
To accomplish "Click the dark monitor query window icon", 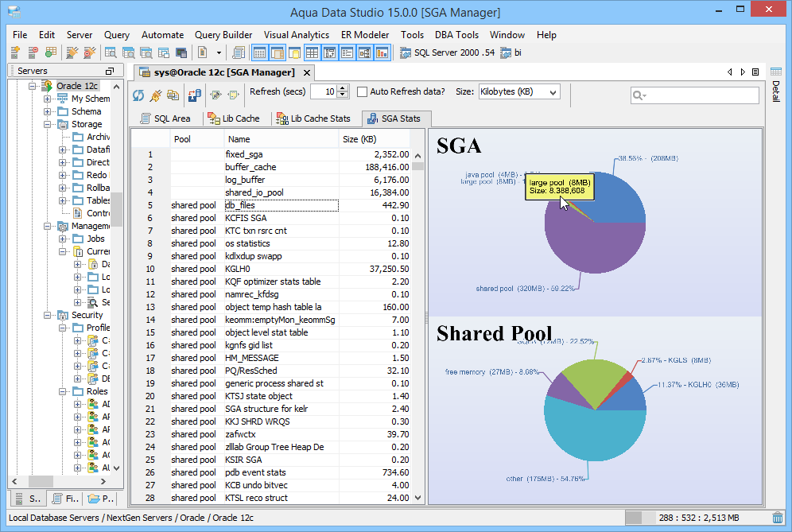I will click(181, 52).
